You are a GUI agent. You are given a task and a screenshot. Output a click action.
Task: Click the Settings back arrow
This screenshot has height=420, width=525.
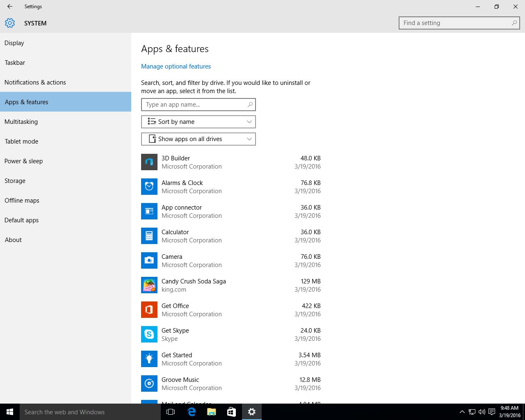pos(10,7)
